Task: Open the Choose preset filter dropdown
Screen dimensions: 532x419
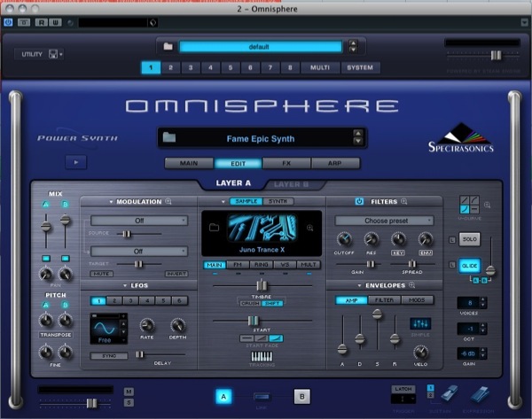Action: click(384, 221)
